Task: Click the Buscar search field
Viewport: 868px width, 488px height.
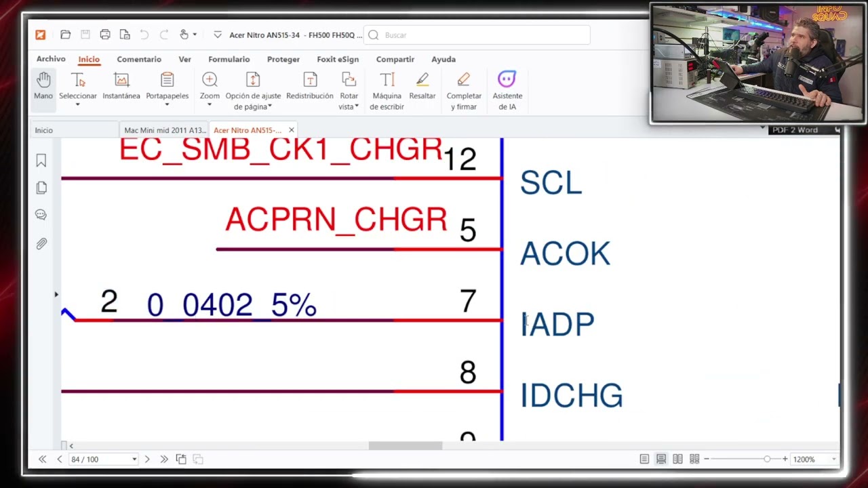Action: [x=477, y=35]
